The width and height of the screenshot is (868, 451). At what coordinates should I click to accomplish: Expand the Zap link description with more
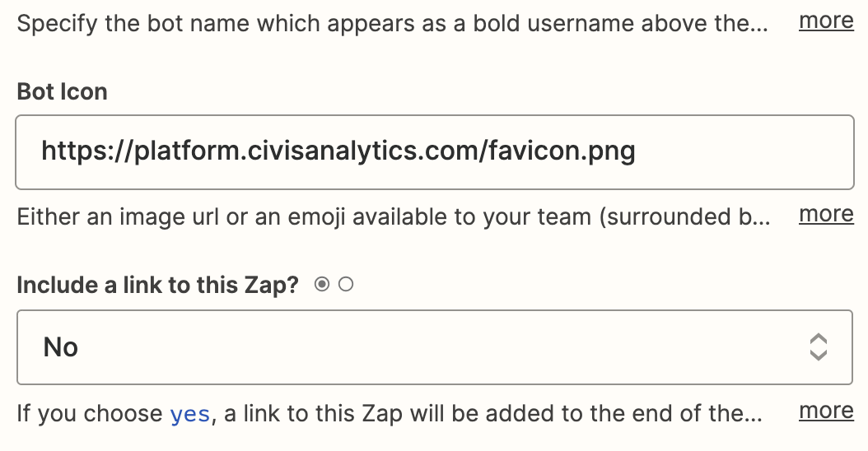pyautogui.click(x=826, y=411)
